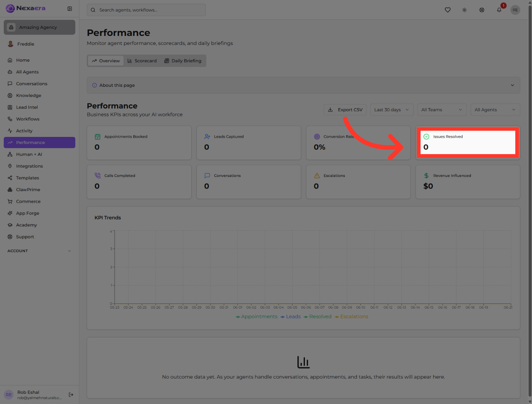
Task: Click the Nexaera logo
Action: [x=25, y=8]
